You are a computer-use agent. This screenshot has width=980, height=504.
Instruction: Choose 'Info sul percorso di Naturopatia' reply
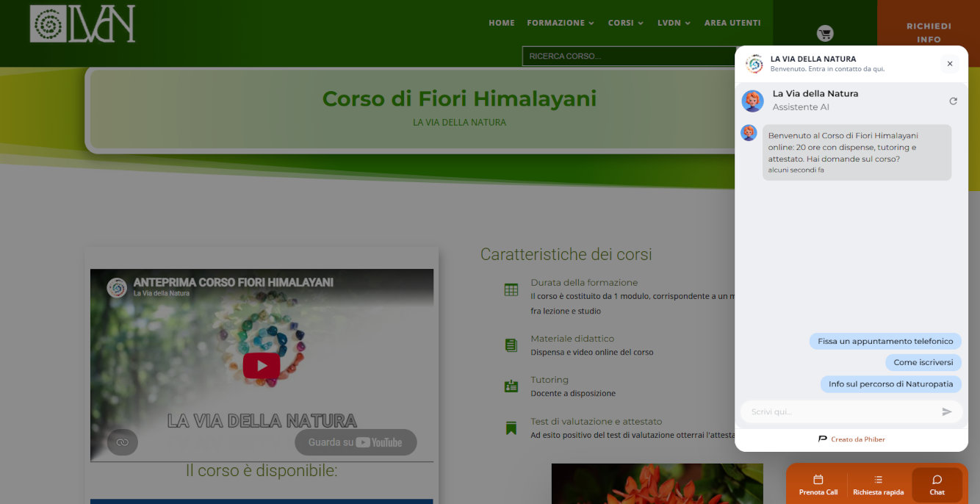pos(890,384)
